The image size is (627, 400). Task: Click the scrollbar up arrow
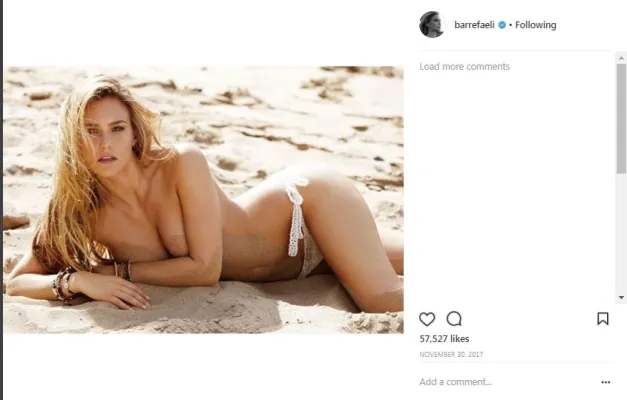click(x=621, y=58)
